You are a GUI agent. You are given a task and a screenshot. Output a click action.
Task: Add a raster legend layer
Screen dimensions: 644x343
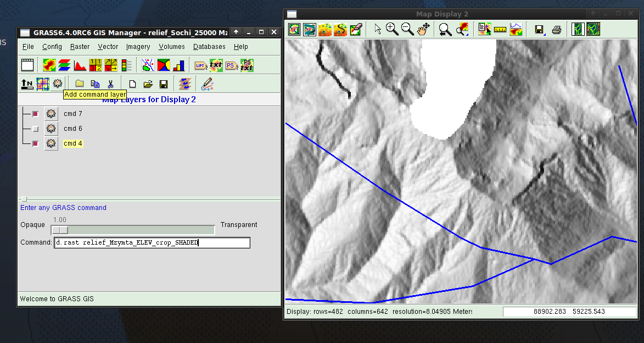coord(127,66)
